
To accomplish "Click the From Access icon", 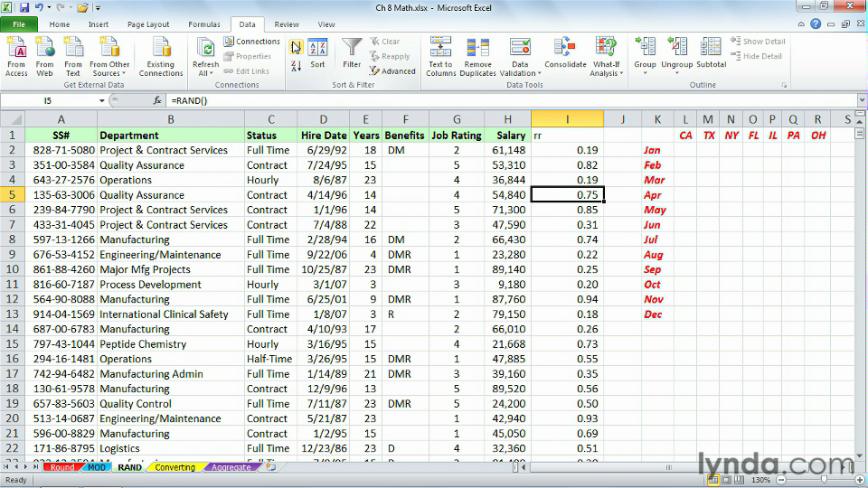I will click(16, 56).
